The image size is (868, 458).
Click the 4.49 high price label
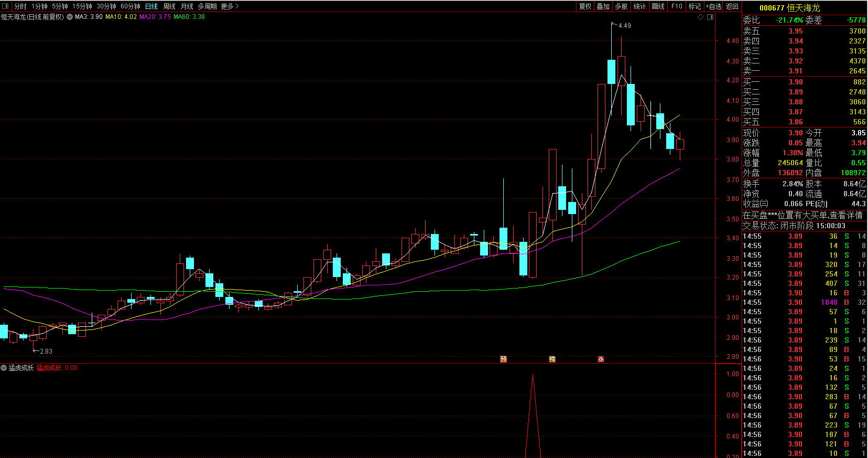pos(625,25)
